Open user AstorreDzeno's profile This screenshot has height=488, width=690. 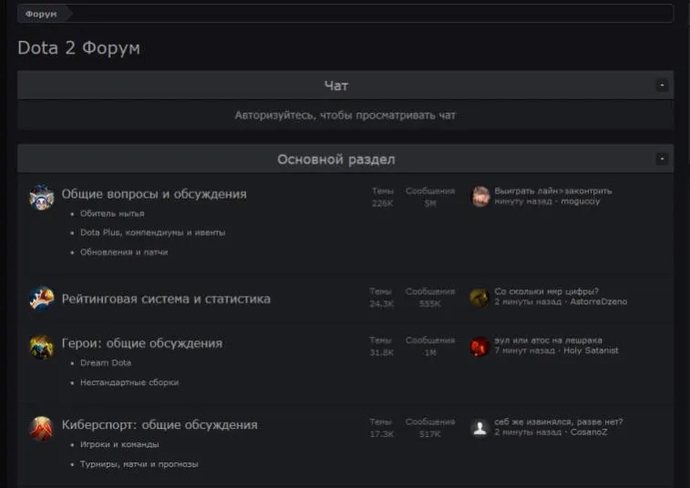(x=598, y=302)
